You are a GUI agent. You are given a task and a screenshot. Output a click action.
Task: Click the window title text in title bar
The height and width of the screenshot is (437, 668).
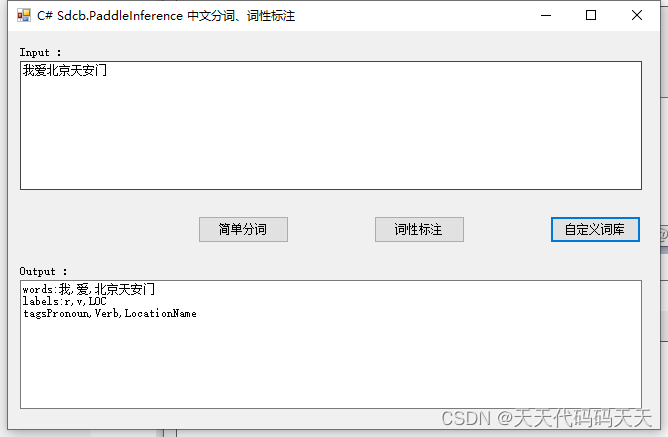(166, 16)
